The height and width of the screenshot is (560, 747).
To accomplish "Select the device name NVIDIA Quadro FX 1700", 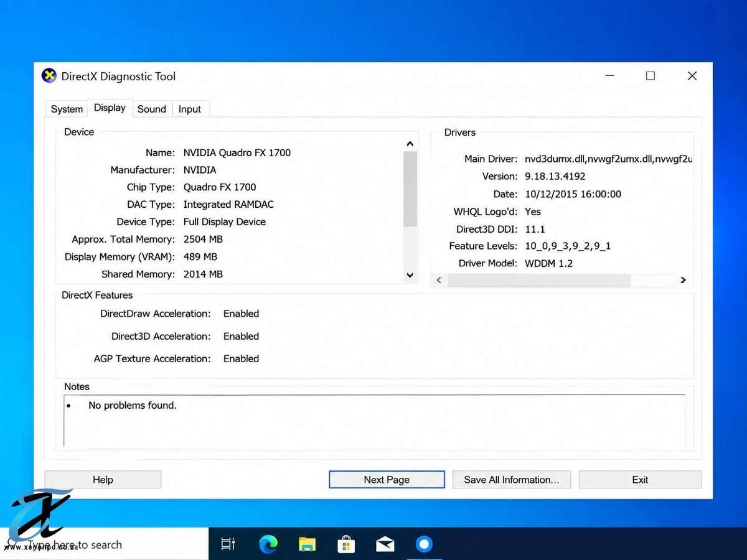I will [237, 152].
